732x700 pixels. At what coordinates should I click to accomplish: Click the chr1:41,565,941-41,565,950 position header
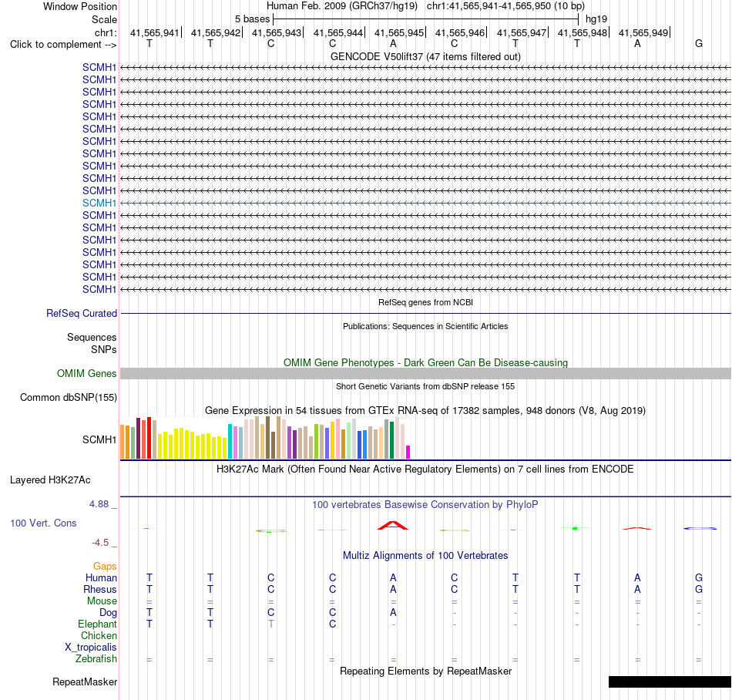point(505,6)
